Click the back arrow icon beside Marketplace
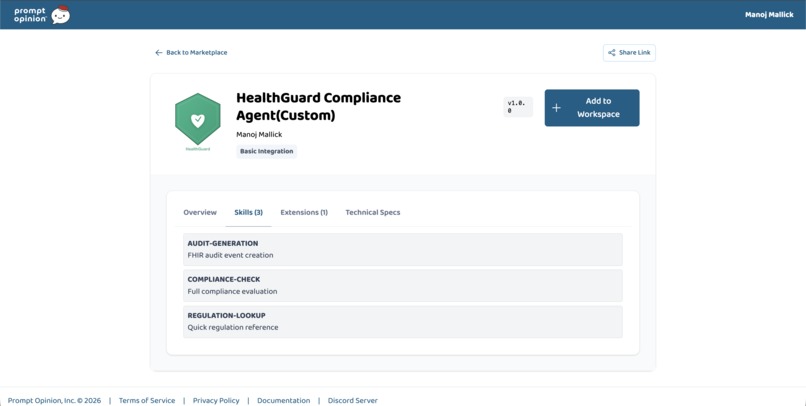Viewport: 806px width, 406px height. (x=159, y=52)
